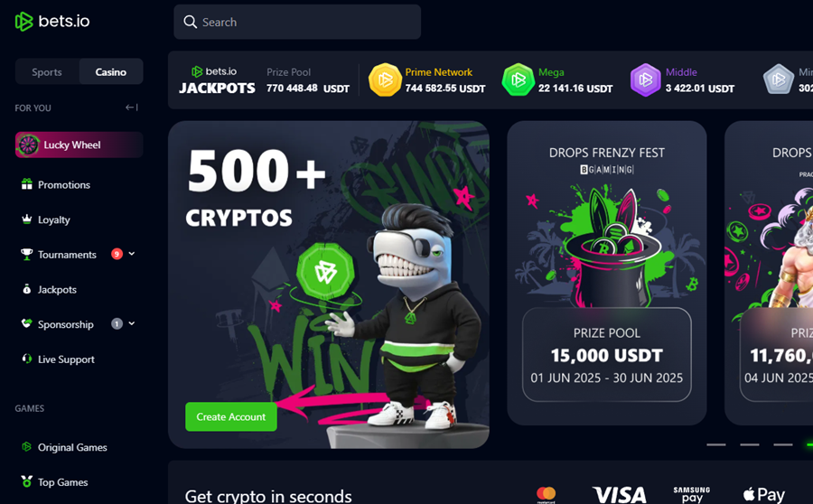This screenshot has width=813, height=504.
Task: Open Original Games in sidebar
Action: [x=72, y=447]
